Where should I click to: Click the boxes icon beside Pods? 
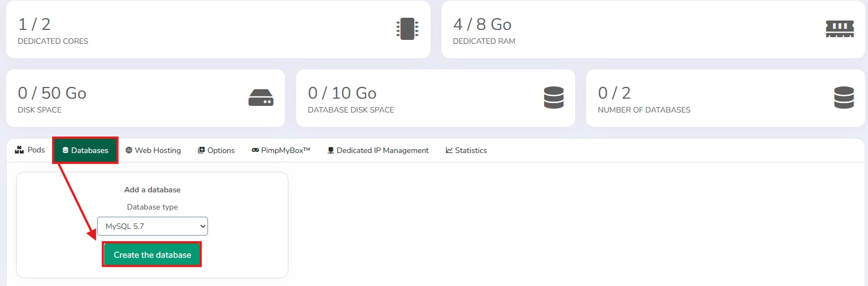(x=20, y=150)
